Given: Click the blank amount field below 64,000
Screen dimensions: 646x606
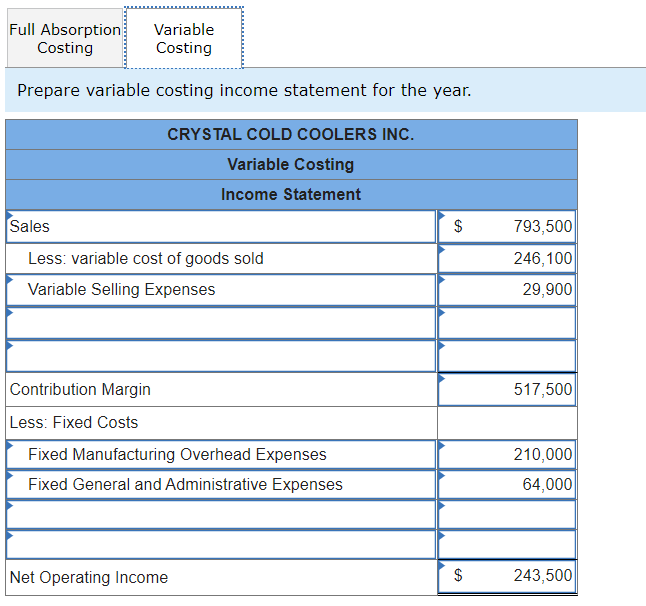Looking at the screenshot, I should point(507,515).
